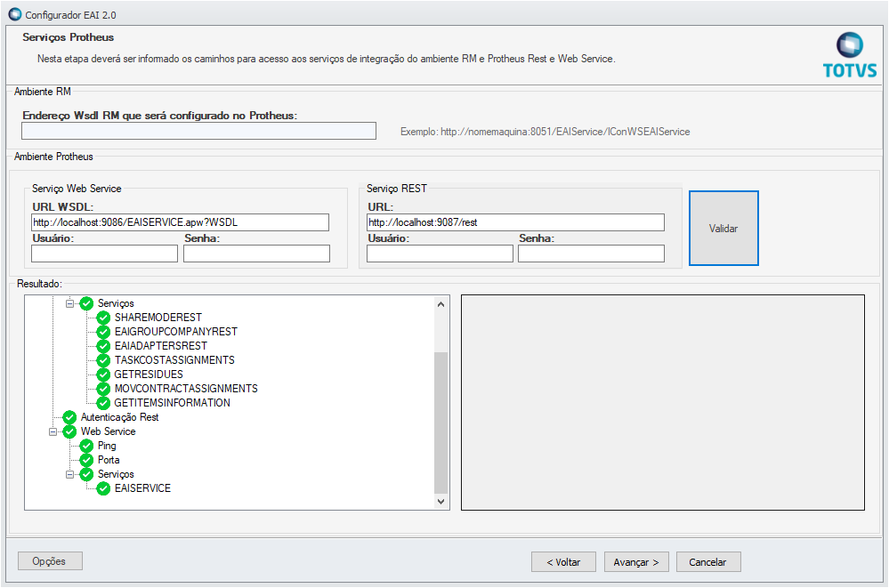
Task: Select the Web Service tree item
Action: tap(109, 431)
